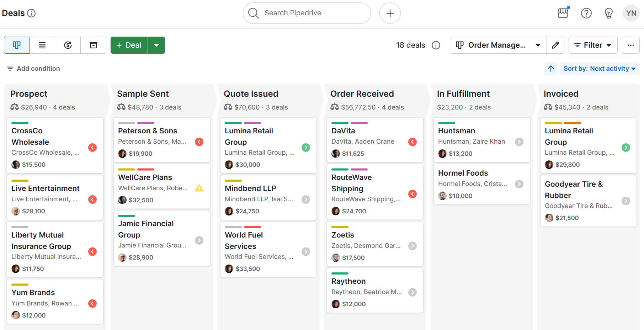The width and height of the screenshot is (644, 330).
Task: Click WellCare Plans red label bar
Action: (x=146, y=170)
